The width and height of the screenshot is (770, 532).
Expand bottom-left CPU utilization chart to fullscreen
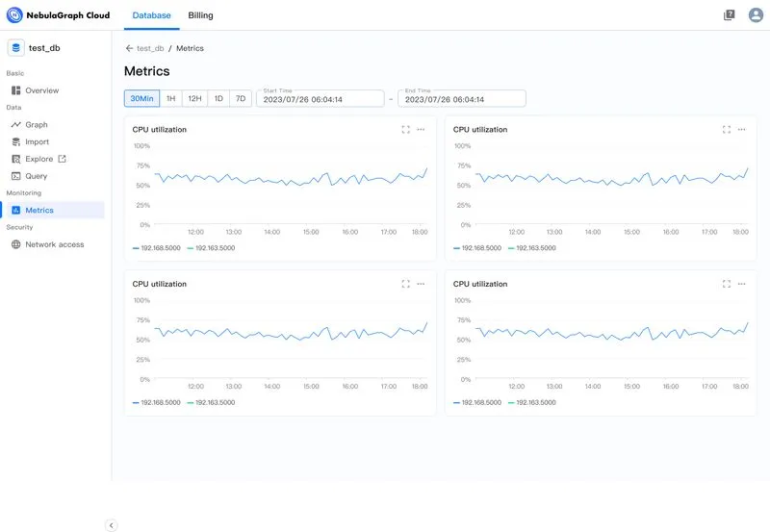pyautogui.click(x=405, y=284)
